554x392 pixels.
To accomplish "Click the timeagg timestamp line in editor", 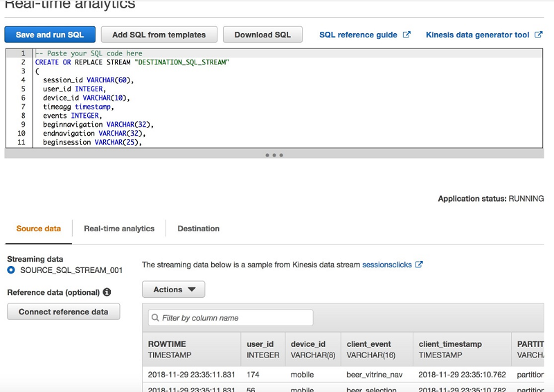I will (x=78, y=107).
